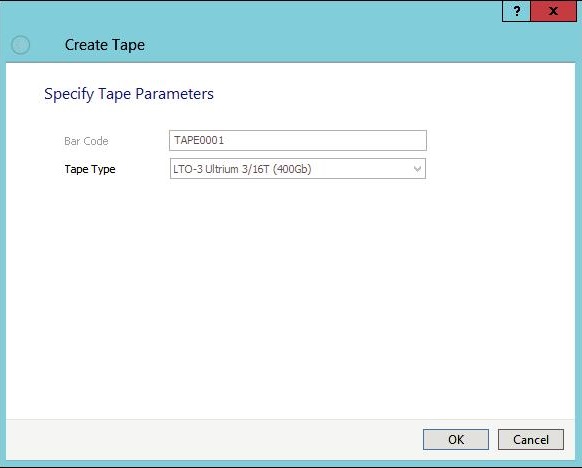Click the gray footer bar beside OK
The image size is (582, 468).
pos(212,439)
